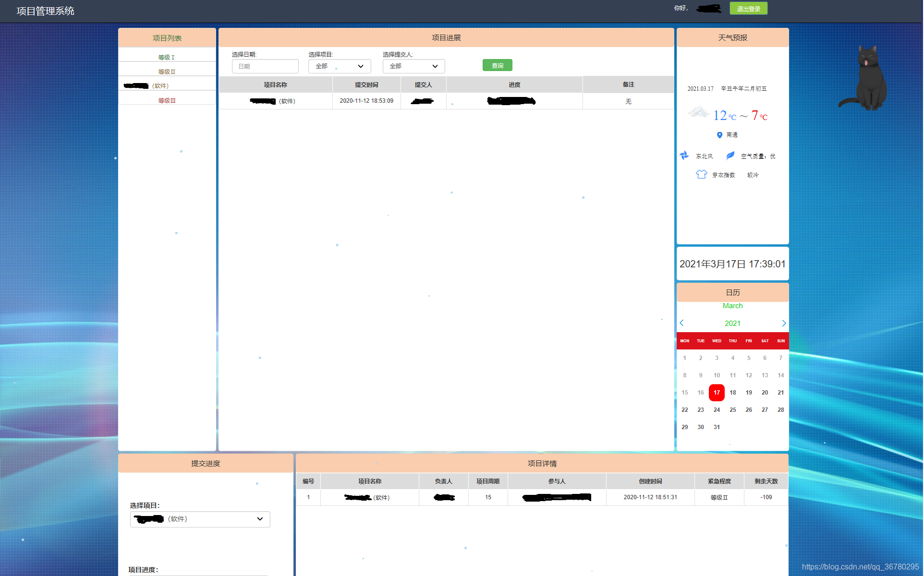Screen dimensions: 924x576
Task: Open the 提交进度 project selection dropdown
Action: point(200,519)
